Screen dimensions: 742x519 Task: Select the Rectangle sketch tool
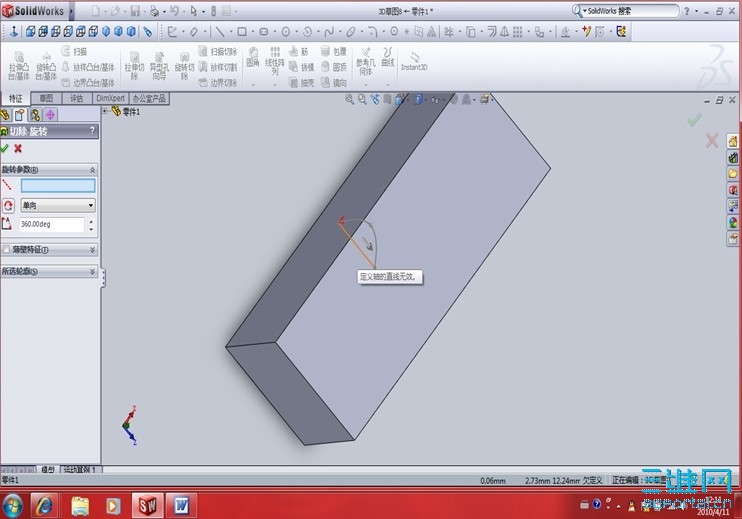(x=242, y=32)
